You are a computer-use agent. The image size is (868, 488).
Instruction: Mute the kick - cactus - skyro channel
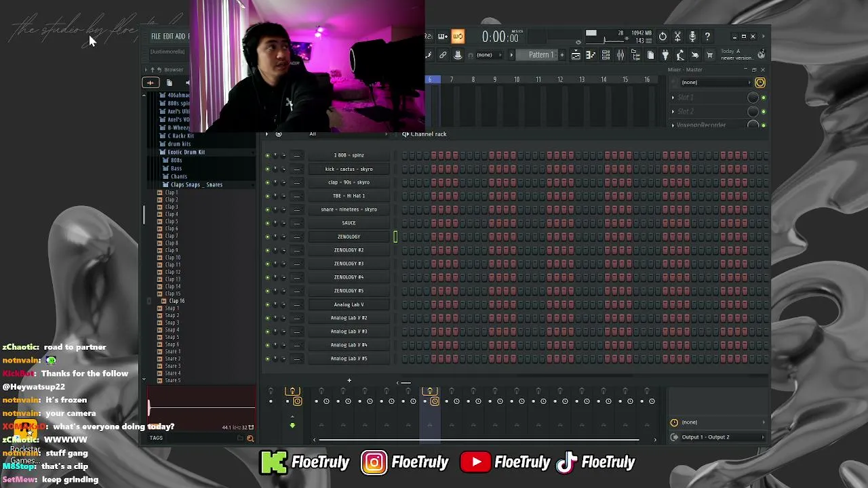[267, 169]
